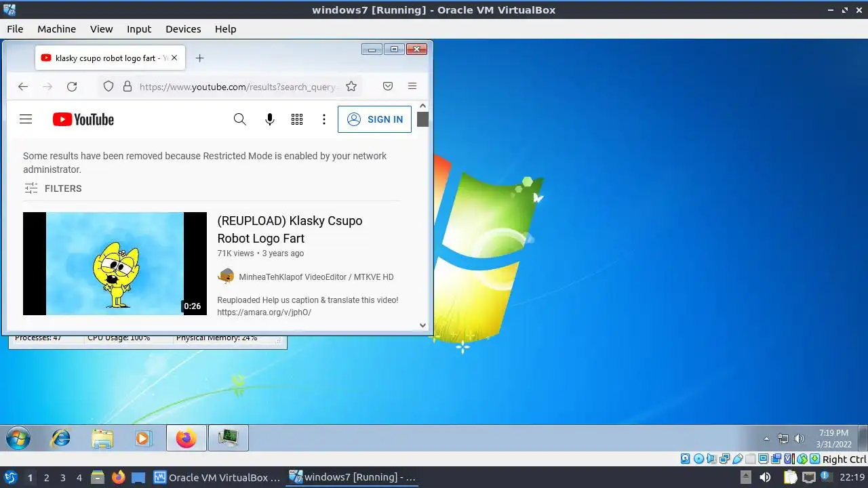Open host file manager panel launcher

click(98, 477)
